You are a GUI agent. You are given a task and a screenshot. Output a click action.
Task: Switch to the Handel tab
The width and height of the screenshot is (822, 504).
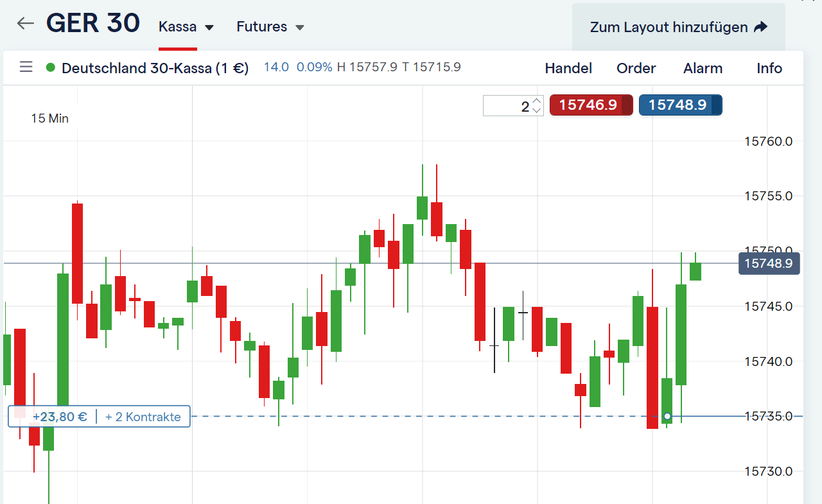click(x=568, y=68)
